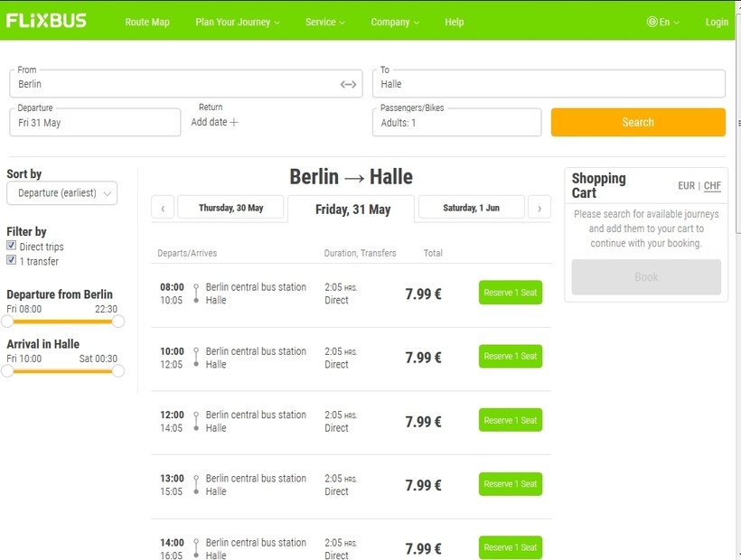This screenshot has height=560, width=741.
Task: Select the Saturday, 1 Jun tab
Action: click(x=471, y=208)
